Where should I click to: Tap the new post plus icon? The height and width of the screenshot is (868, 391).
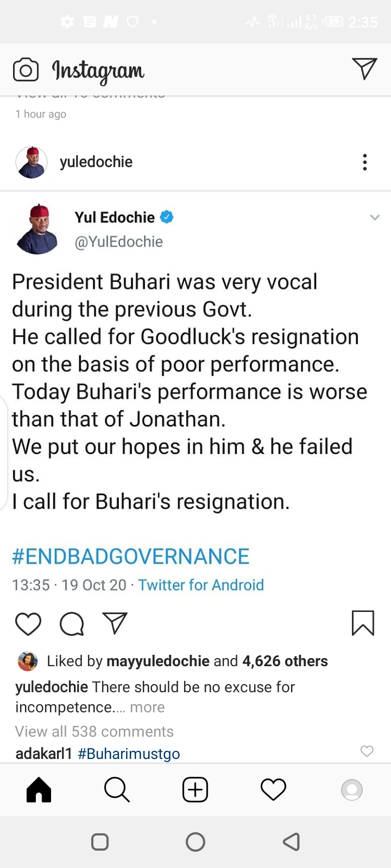(195, 789)
